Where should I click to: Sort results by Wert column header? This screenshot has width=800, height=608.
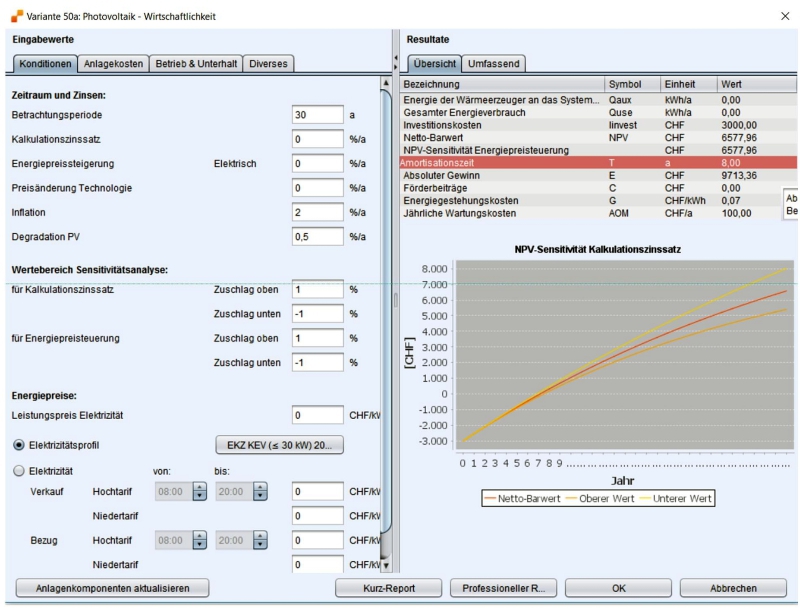pos(757,84)
